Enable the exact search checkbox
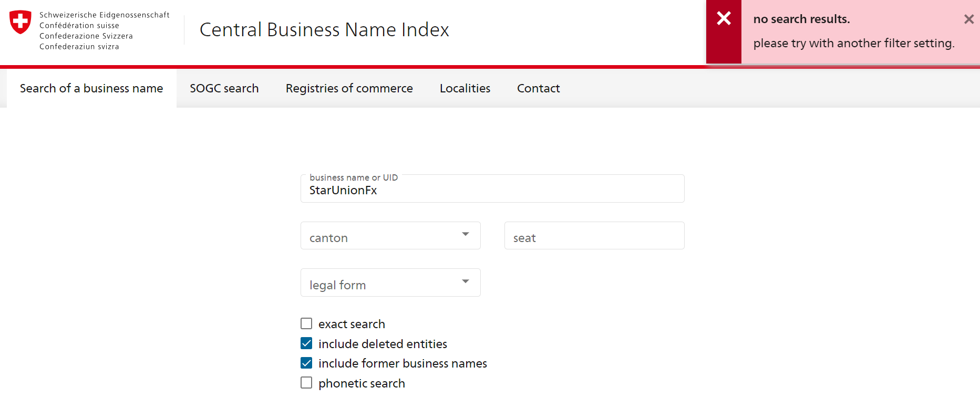Viewport: 980px width, 398px height. tap(306, 323)
